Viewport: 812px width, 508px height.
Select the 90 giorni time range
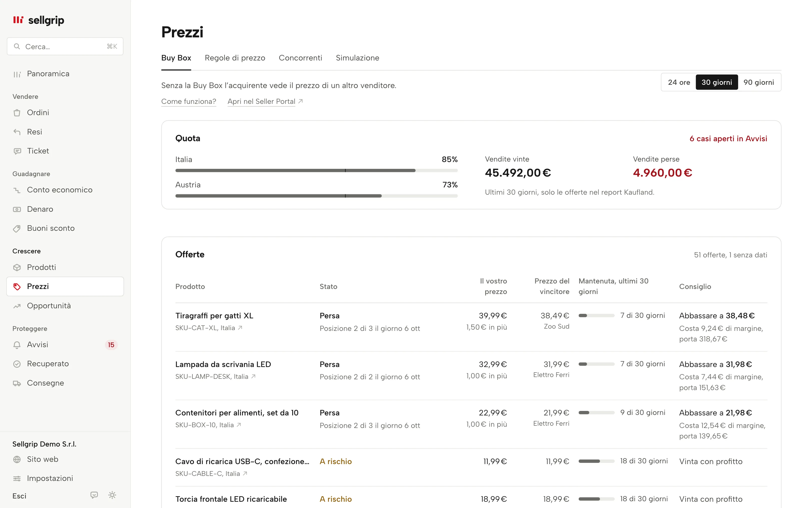pos(759,82)
